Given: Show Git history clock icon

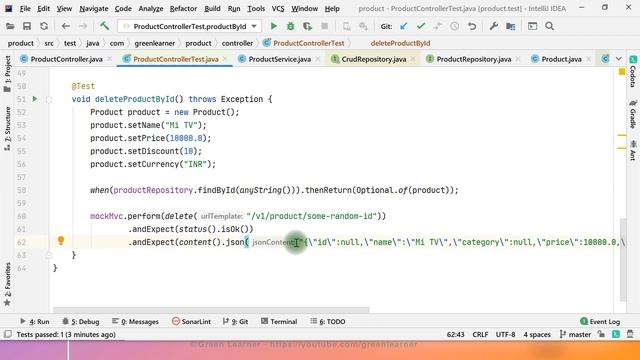Looking at the screenshot, I should tap(454, 27).
